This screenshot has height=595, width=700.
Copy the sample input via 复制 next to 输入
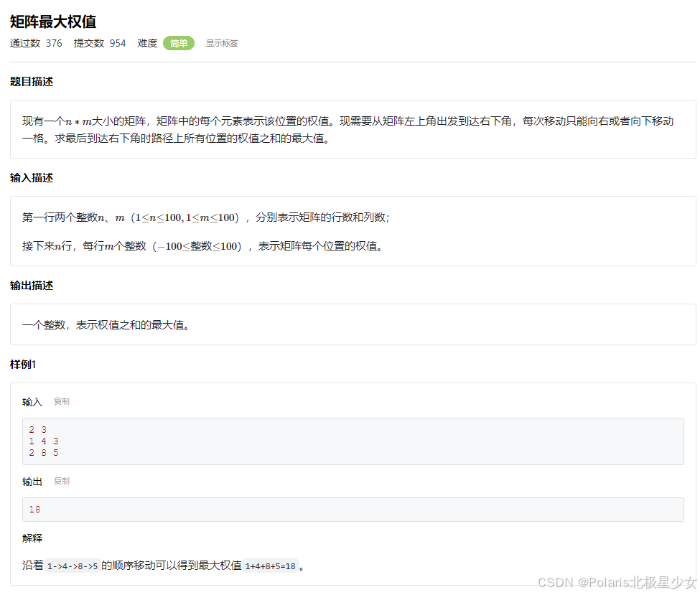coord(62,401)
